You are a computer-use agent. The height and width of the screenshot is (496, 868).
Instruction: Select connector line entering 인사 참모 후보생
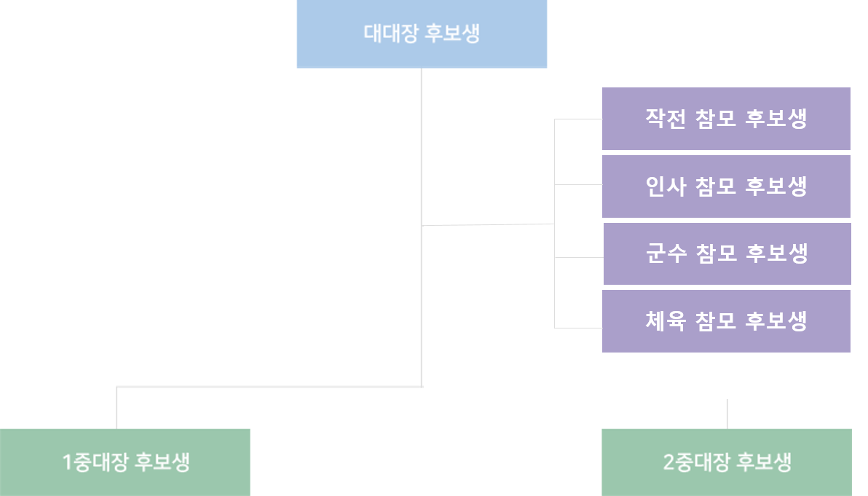click(x=578, y=185)
